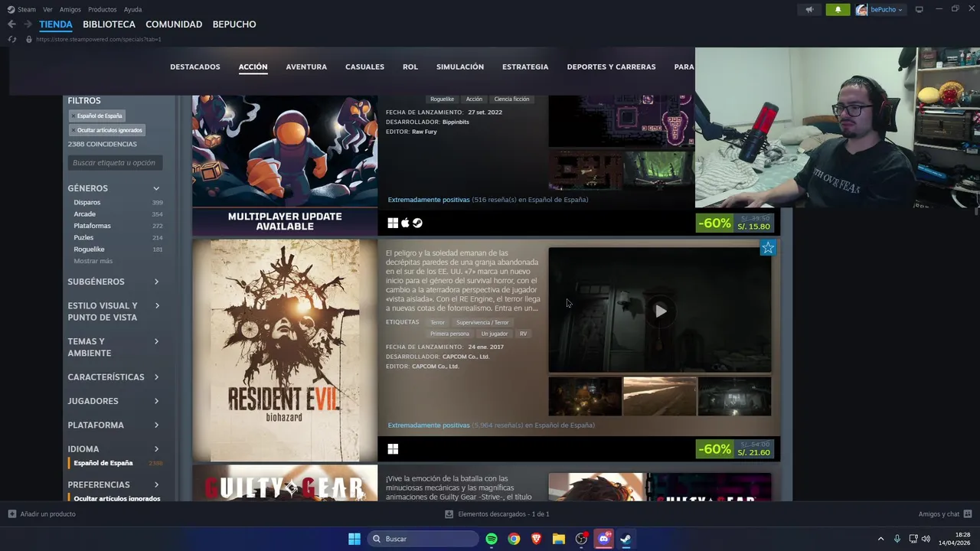This screenshot has width=980, height=551.
Task: Collapse the GÉNEROS filter section
Action: tap(114, 188)
